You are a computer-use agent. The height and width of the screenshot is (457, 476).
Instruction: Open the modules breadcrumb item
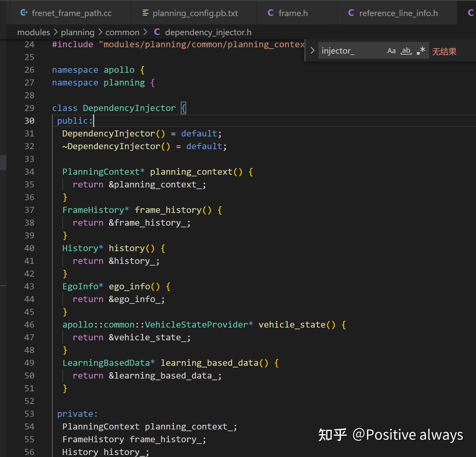click(34, 32)
